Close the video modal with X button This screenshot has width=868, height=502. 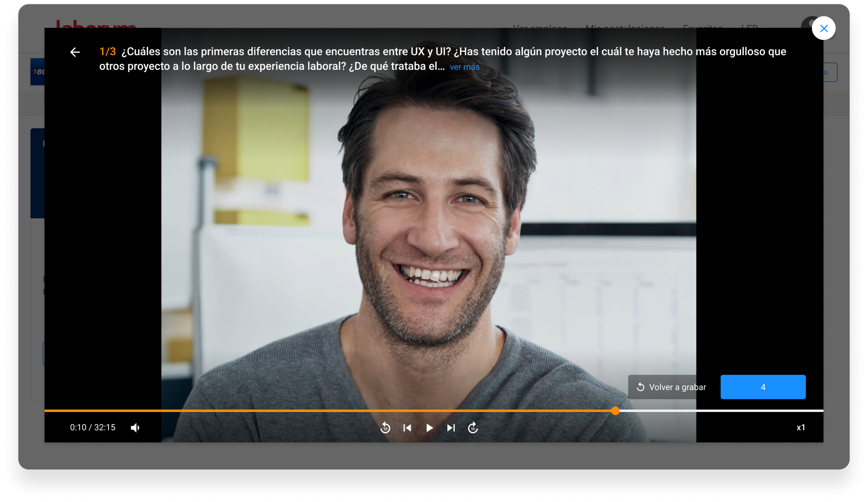coord(824,28)
